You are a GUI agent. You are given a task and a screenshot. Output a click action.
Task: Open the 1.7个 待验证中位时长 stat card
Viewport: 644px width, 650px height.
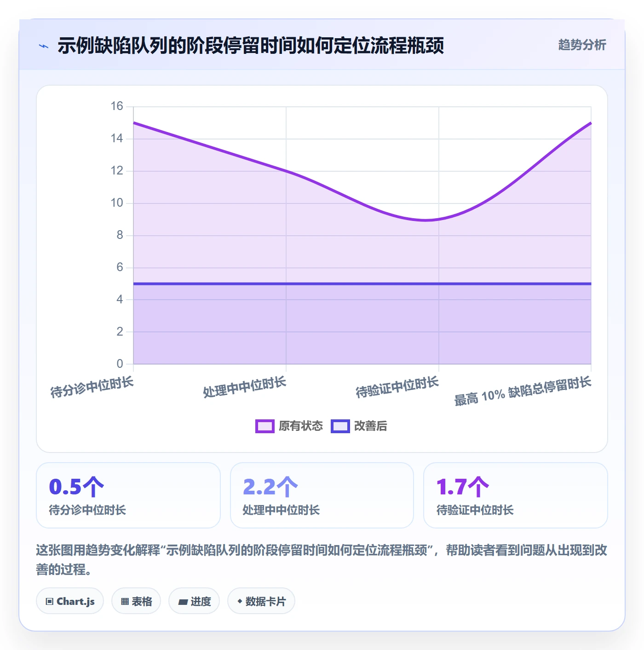516,495
